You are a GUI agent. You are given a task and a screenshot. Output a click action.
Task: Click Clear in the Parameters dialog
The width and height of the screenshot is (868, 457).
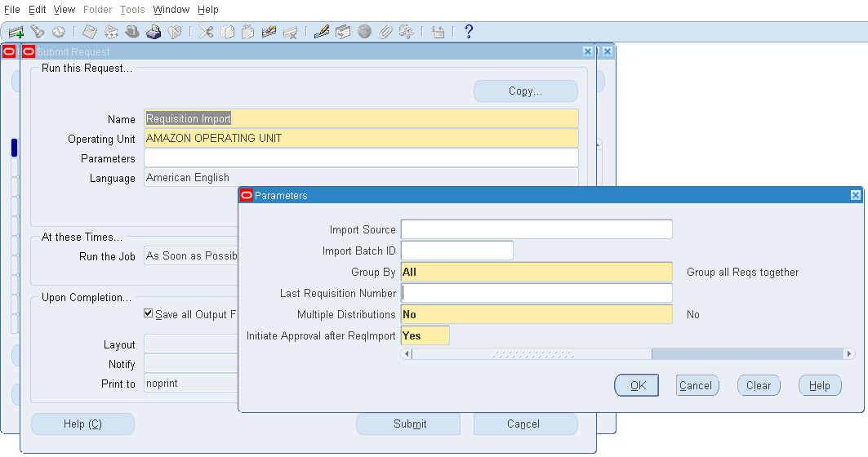point(759,385)
